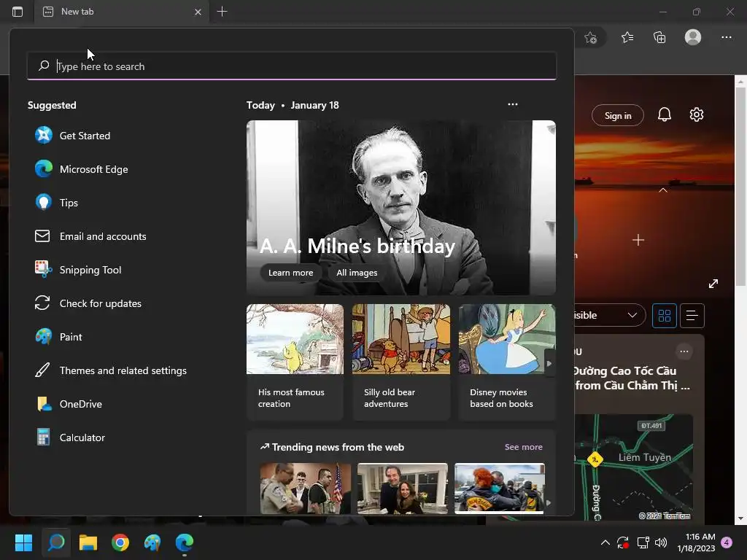Select the New tab tab

pyautogui.click(x=122, y=12)
